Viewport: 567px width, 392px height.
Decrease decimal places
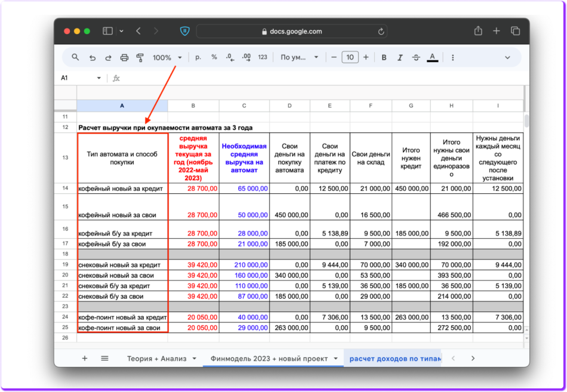tap(230, 58)
